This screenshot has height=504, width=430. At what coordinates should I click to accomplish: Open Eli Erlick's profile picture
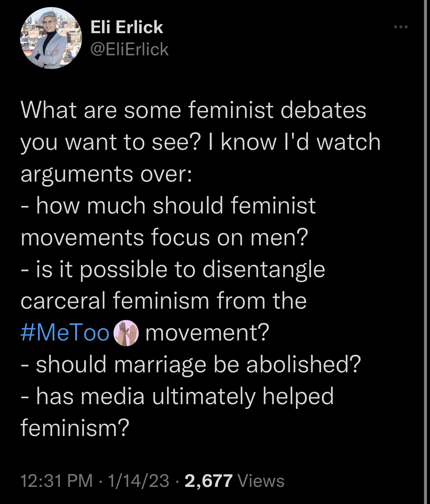pyautogui.click(x=51, y=38)
